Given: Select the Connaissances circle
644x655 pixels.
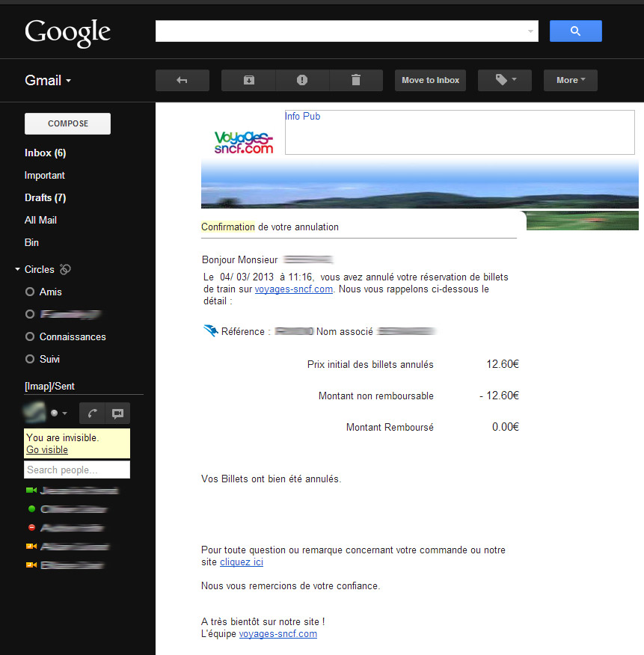Looking at the screenshot, I should point(72,336).
